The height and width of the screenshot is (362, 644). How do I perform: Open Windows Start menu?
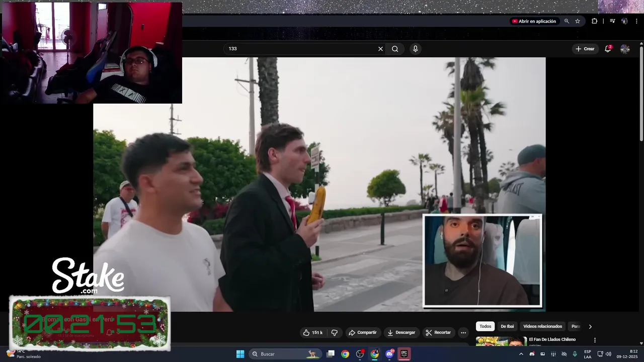[x=240, y=354]
